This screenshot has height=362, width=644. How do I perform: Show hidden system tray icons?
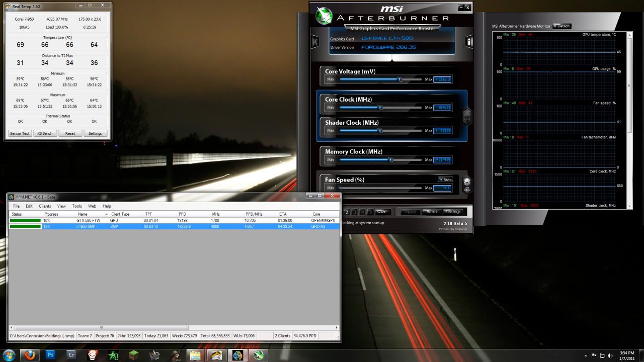pyautogui.click(x=586, y=355)
